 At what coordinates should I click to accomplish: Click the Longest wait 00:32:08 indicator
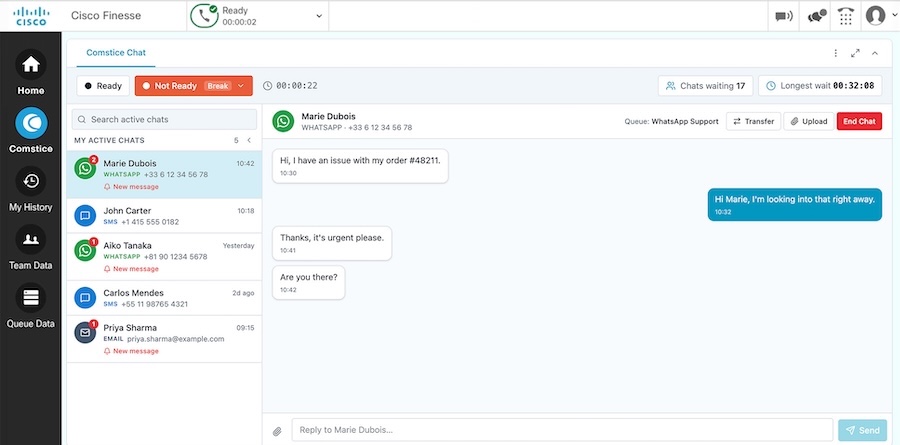(x=820, y=86)
